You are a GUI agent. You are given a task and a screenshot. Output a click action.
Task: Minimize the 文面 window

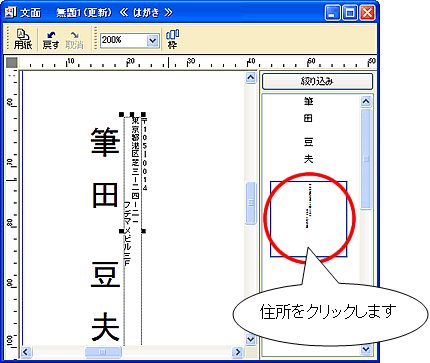click(x=332, y=13)
